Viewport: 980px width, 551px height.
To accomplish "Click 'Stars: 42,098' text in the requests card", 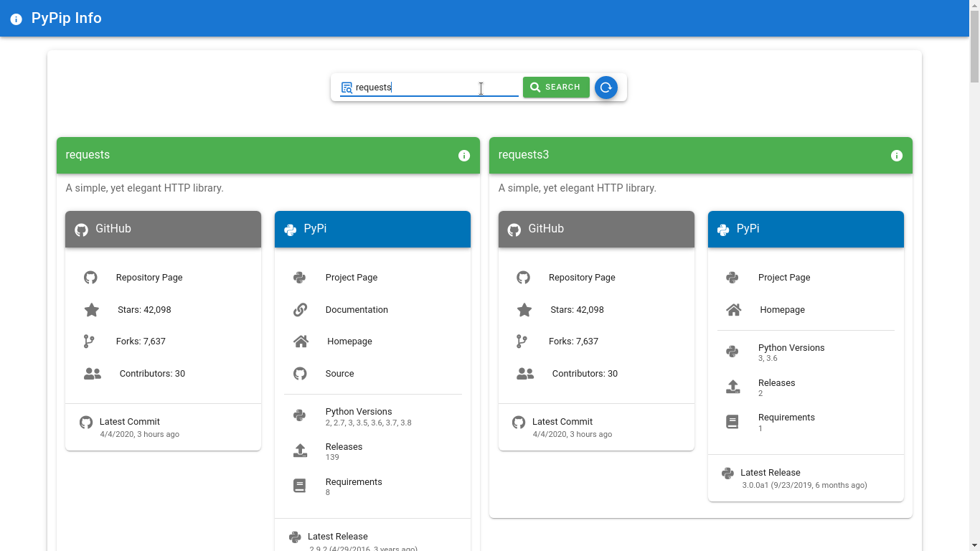I will click(x=144, y=310).
